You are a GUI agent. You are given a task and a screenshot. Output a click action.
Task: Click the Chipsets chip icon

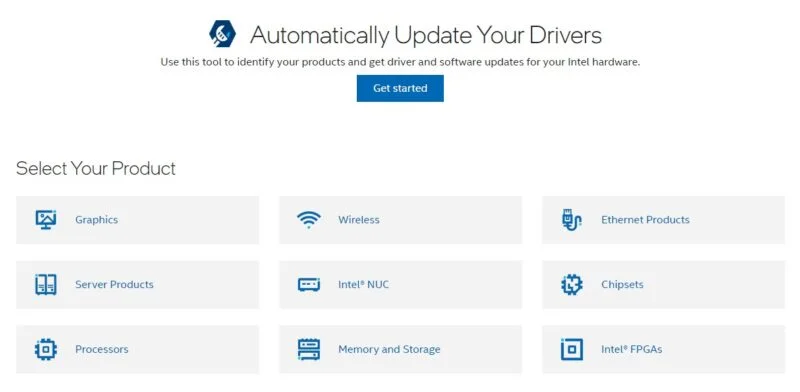tap(571, 284)
